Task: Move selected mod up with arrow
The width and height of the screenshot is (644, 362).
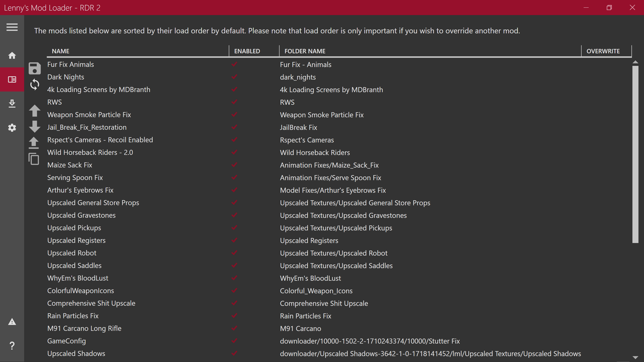Action: (x=35, y=110)
